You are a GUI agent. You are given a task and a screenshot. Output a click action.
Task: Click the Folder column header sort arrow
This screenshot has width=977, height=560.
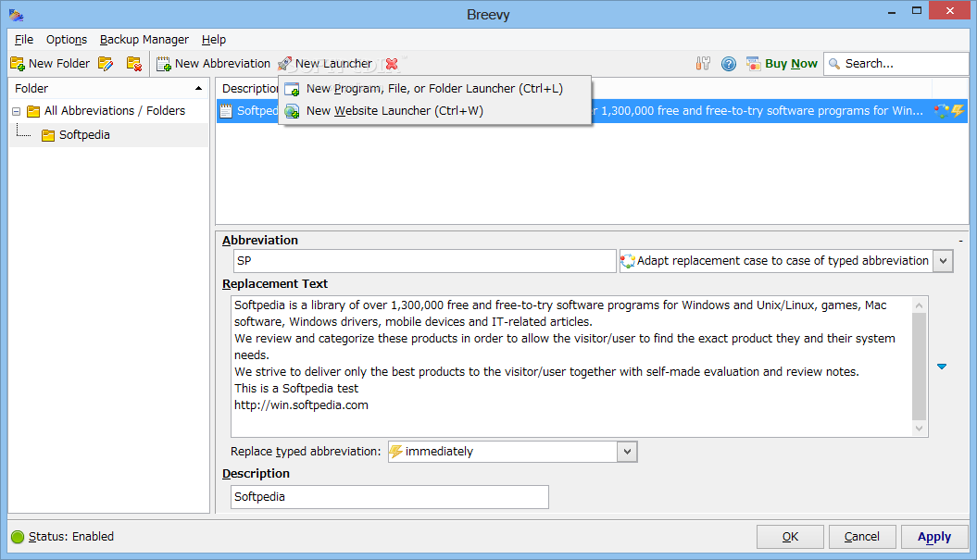pos(199,89)
